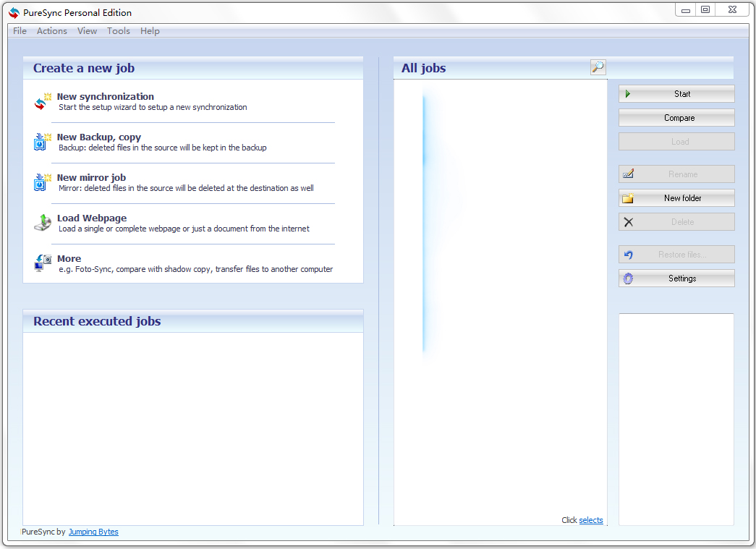Open the Actions menu
This screenshot has width=756, height=549.
point(51,31)
